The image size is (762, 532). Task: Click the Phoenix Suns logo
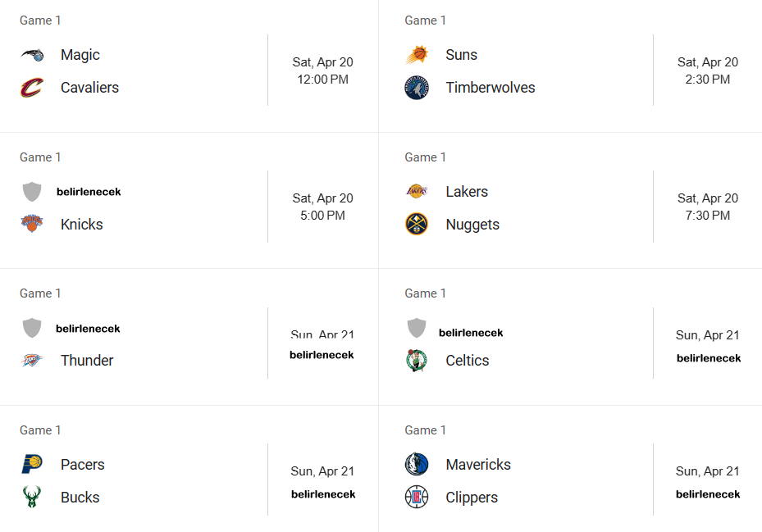(417, 55)
